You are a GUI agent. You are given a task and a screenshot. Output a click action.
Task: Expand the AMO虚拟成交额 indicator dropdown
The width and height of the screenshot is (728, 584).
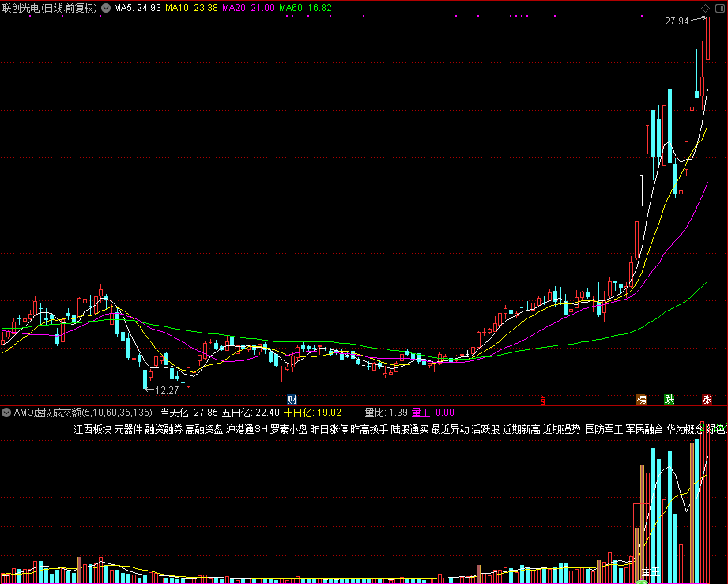[x=6, y=413]
